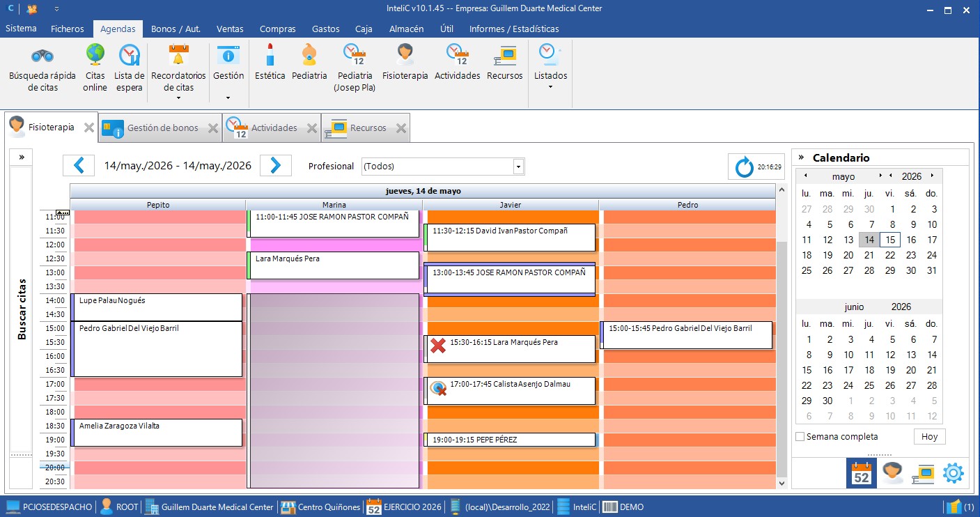Select the Javier column header
This screenshot has height=517, width=980.
511,205
